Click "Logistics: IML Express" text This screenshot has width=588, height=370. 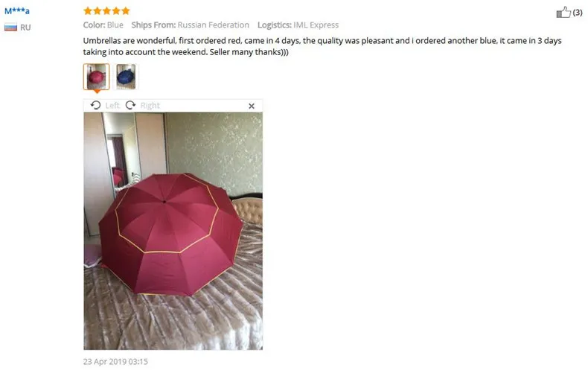[298, 25]
